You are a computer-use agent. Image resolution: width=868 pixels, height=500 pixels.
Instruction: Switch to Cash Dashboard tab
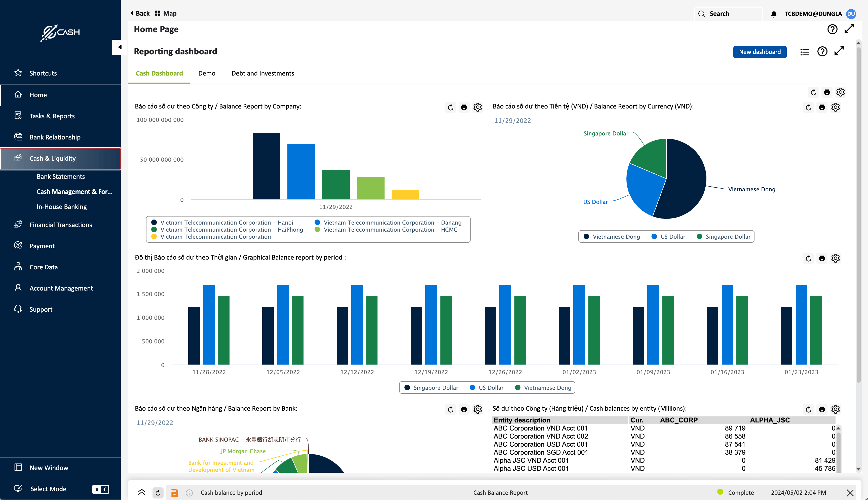159,73
